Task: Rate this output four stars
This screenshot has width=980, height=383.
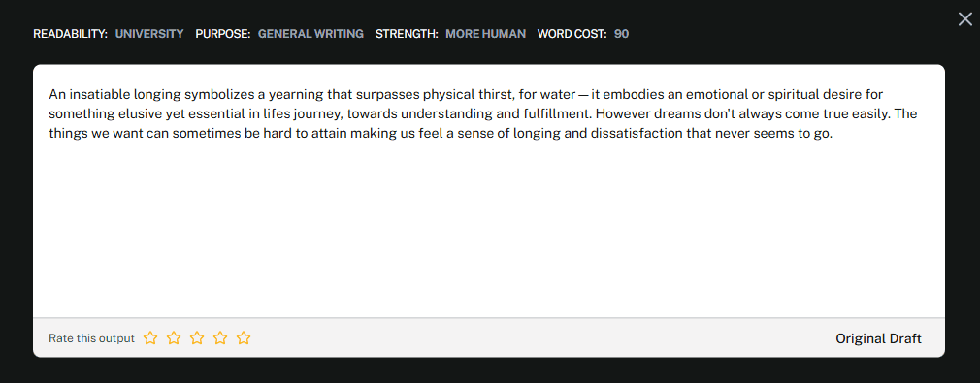Action: click(x=220, y=338)
